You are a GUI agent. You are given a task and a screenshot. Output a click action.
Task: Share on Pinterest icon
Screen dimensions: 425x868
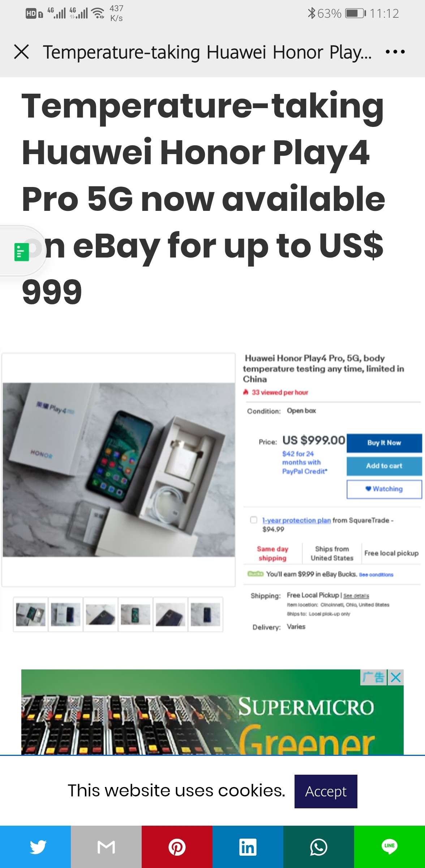tap(177, 847)
